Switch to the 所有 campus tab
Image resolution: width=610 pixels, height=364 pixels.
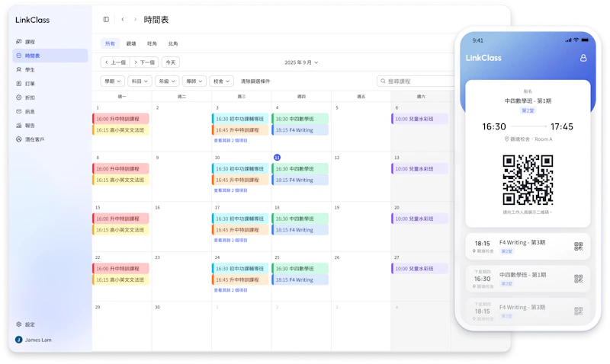[110, 43]
